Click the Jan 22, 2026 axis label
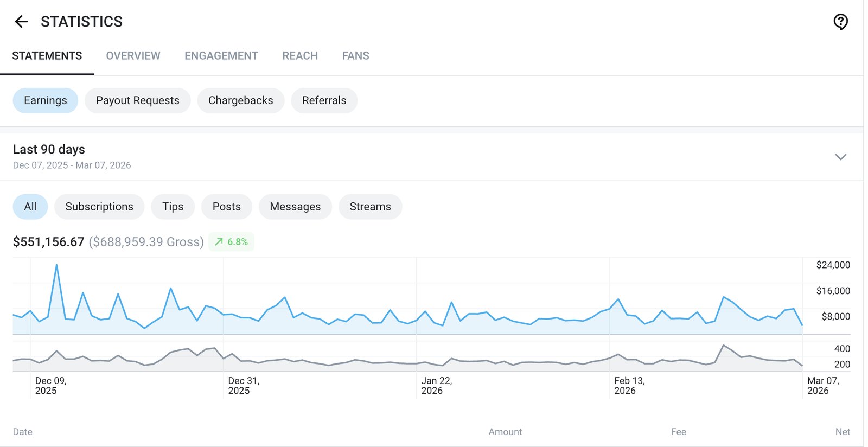The width and height of the screenshot is (868, 447). click(437, 386)
